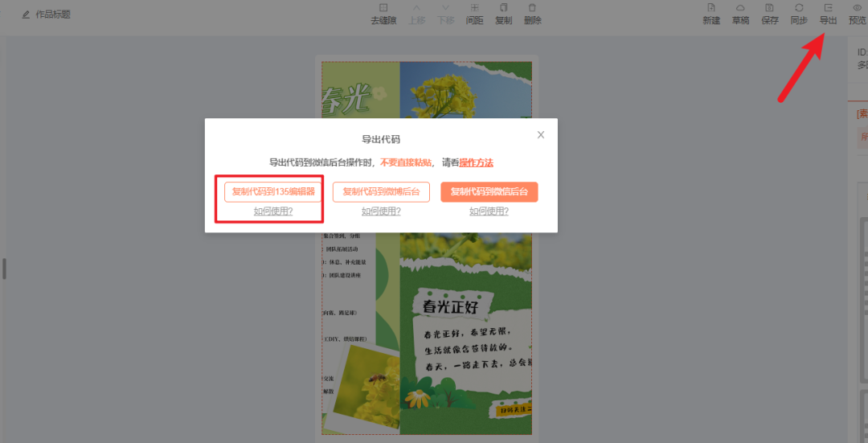Click 复制代码到135编辑器 button

click(273, 191)
